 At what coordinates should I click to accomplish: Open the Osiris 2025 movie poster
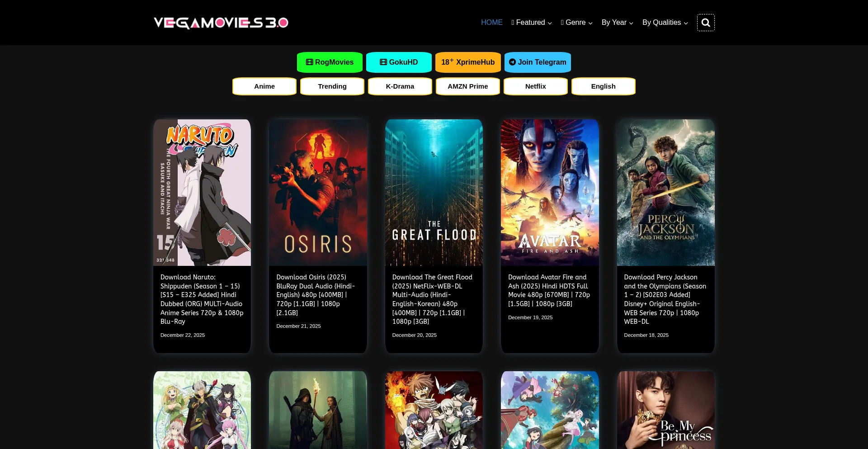click(318, 192)
